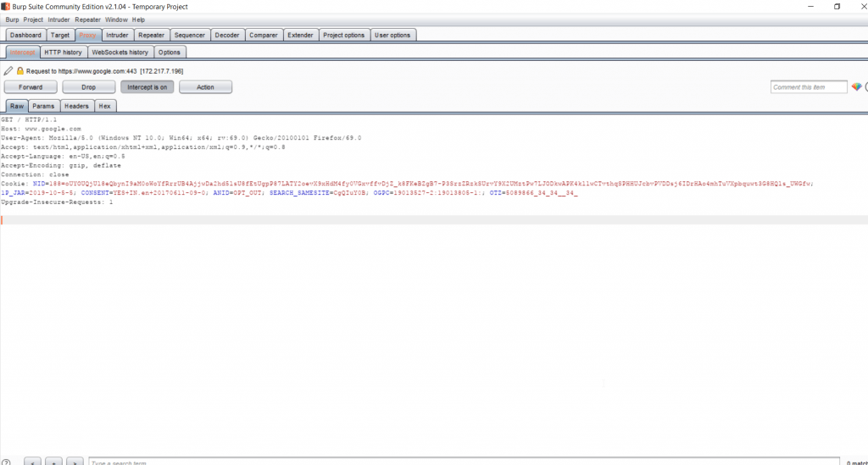This screenshot has width=868, height=465.
Task: Click the search term input field
Action: click(464, 462)
